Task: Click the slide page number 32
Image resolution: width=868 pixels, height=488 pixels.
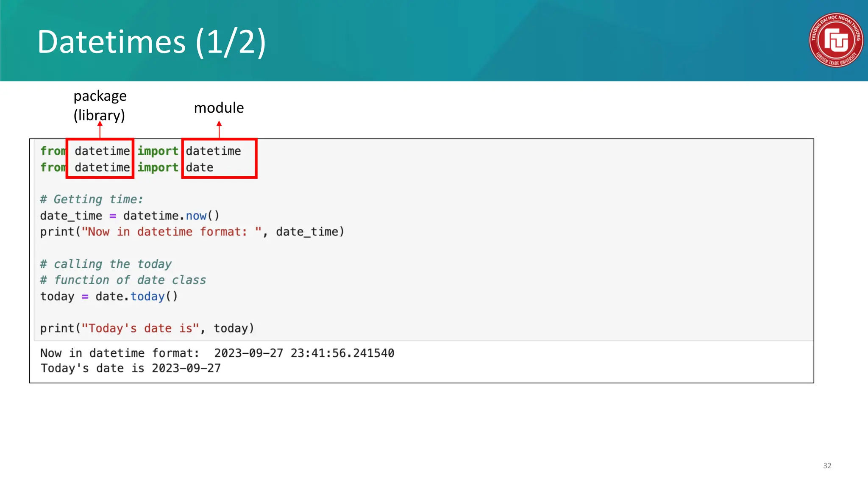Action: [x=827, y=466]
